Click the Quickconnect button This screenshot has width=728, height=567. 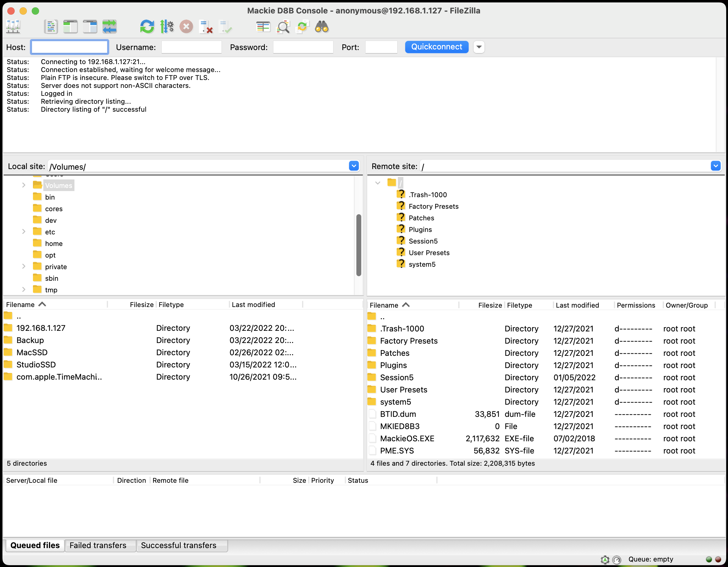pyautogui.click(x=435, y=47)
